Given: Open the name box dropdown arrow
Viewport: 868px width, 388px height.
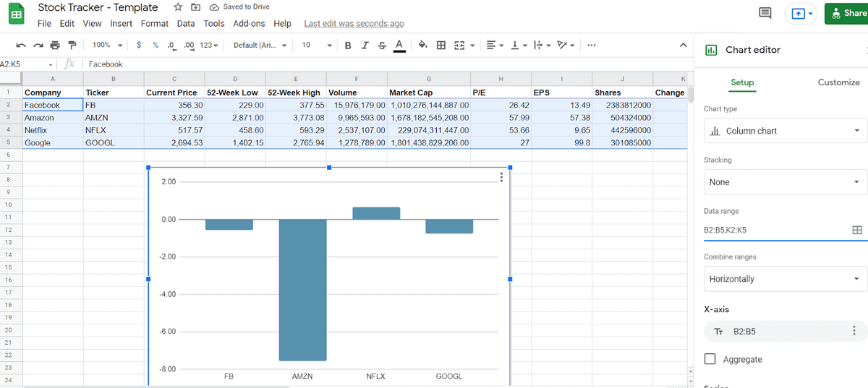Looking at the screenshot, I should pos(52,64).
